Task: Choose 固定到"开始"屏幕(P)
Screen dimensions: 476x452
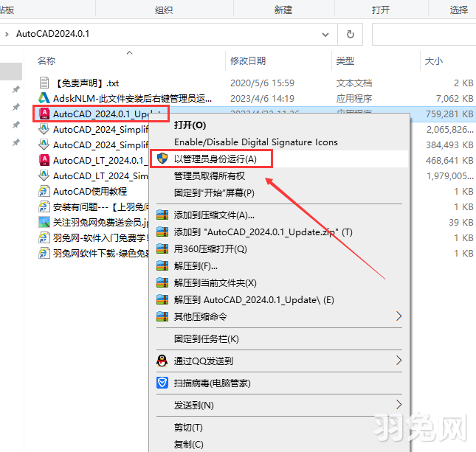Action: click(214, 193)
